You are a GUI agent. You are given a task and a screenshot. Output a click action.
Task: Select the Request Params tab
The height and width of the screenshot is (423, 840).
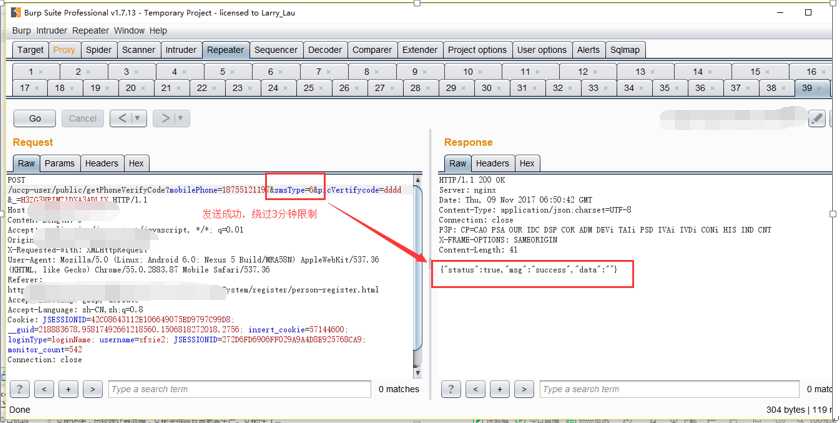coord(59,163)
